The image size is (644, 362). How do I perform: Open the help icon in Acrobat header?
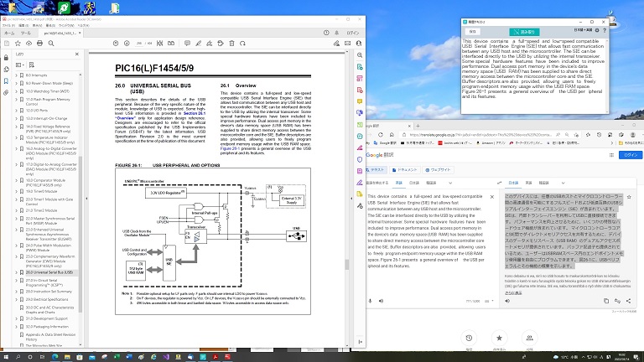[326, 33]
